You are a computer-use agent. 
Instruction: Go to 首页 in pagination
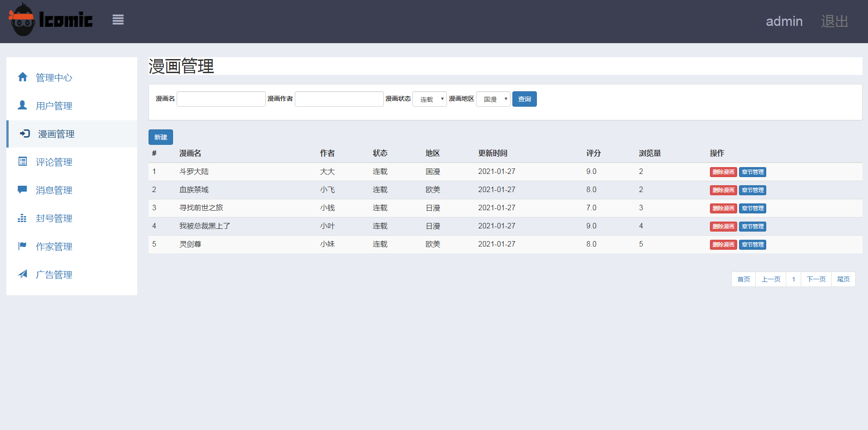[x=744, y=279]
